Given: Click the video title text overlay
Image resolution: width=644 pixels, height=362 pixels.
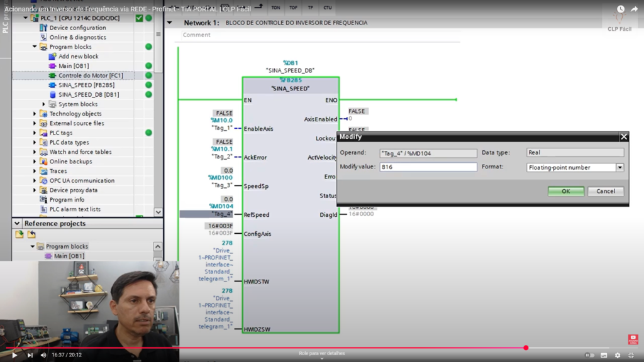Looking at the screenshot, I should pos(128,9).
